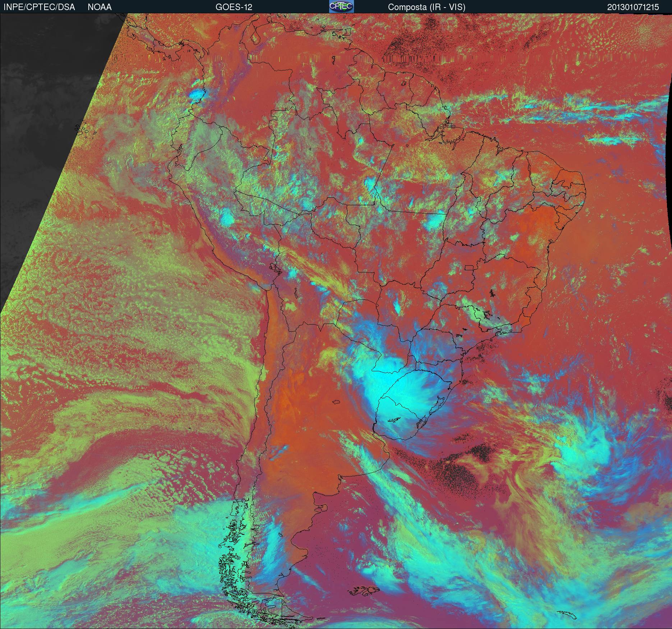Click the CPTEC logo in the header
The width and height of the screenshot is (672, 629).
341,6
